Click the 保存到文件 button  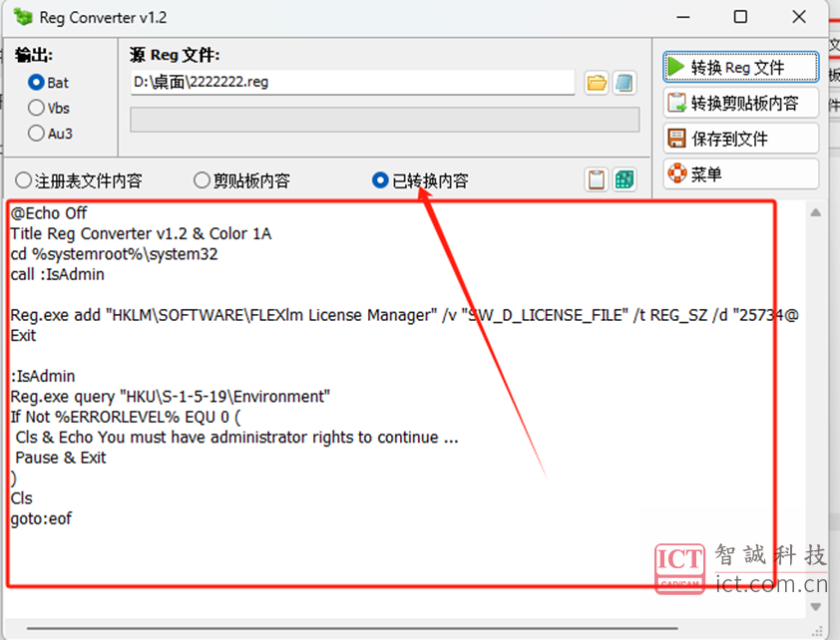(741, 138)
